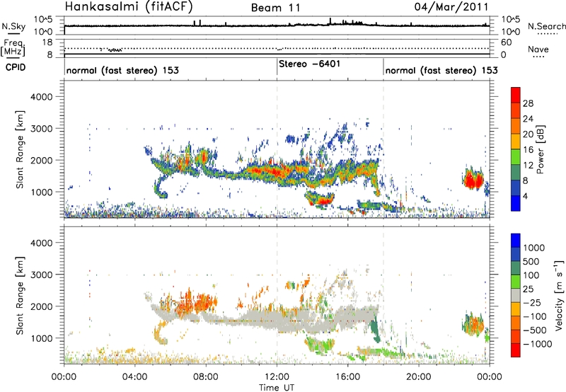This screenshot has width=566, height=392.
Task: Click the '18' frequency axis tick label
Action: [47, 42]
